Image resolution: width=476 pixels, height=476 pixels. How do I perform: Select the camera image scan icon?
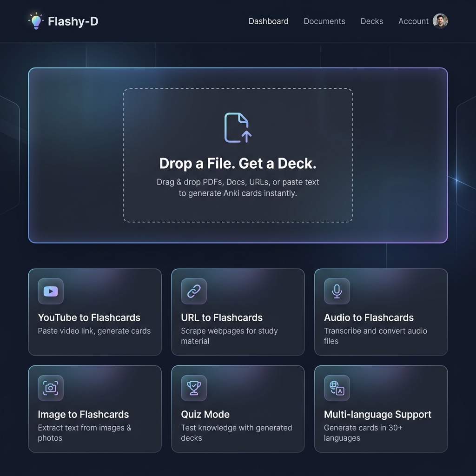click(x=51, y=388)
